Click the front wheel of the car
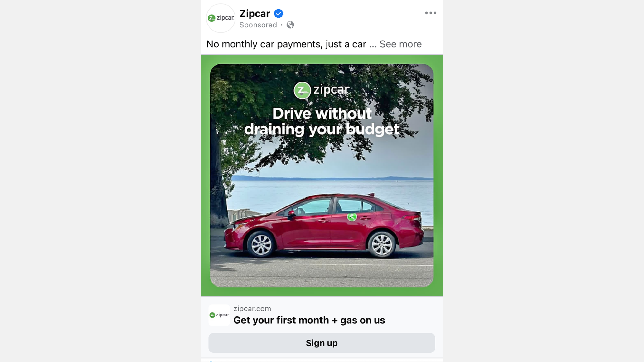 tap(261, 245)
